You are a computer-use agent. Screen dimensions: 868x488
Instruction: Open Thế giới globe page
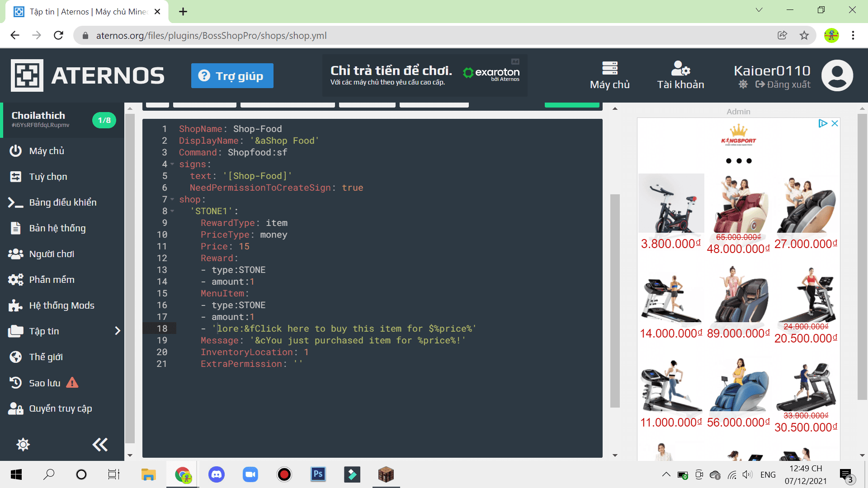click(16, 357)
